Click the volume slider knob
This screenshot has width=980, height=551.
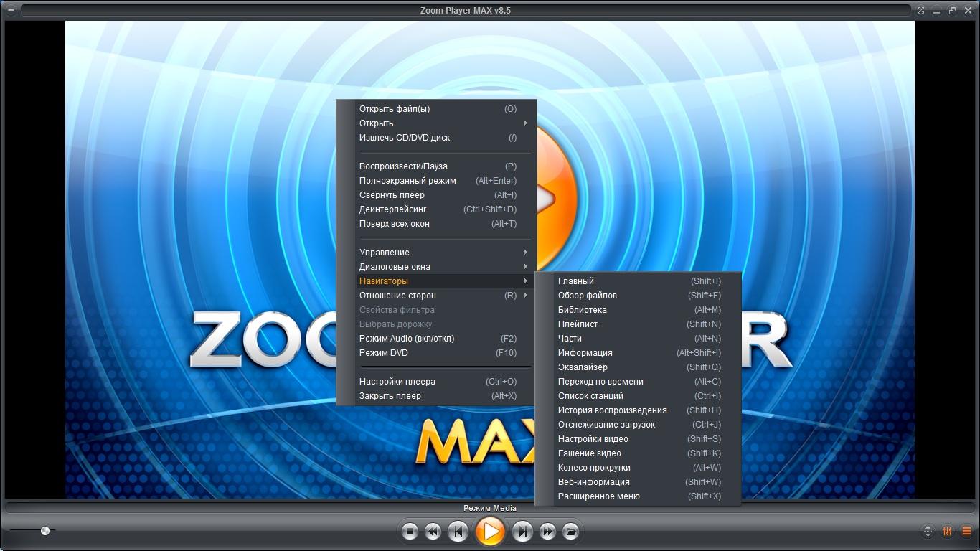(45, 531)
